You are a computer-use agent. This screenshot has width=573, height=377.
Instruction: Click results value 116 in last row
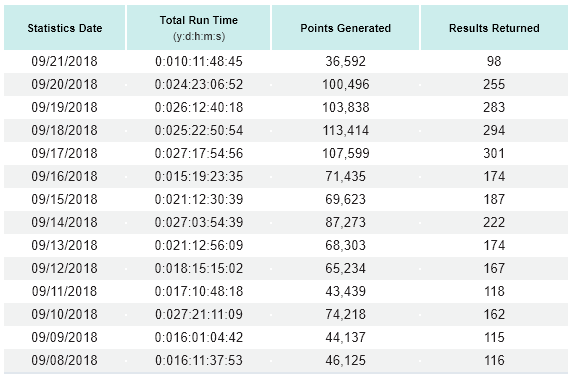(494, 361)
